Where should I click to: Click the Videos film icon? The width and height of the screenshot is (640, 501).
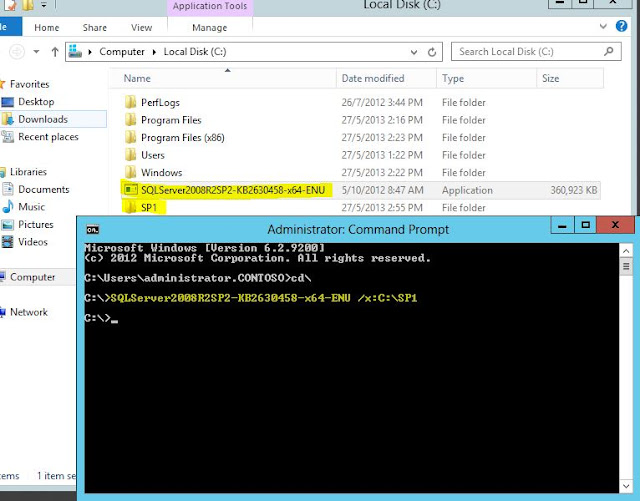pyautogui.click(x=7, y=242)
